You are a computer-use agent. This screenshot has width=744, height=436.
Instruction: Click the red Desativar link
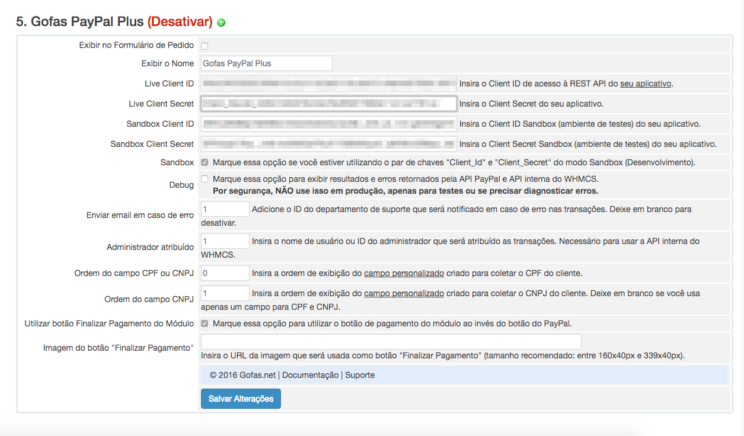tap(180, 21)
